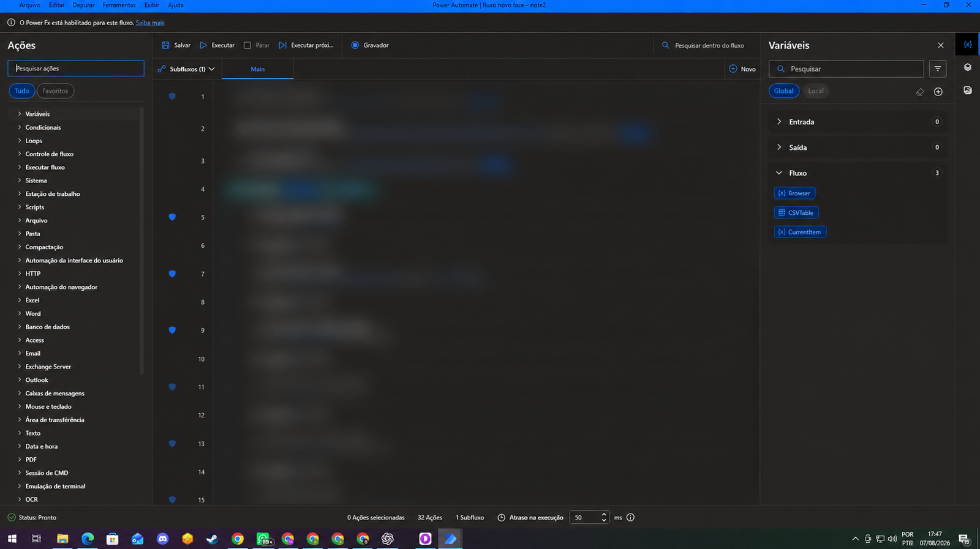Add a new subflow with the Novo button
The width and height of the screenshot is (980, 549).
pyautogui.click(x=742, y=69)
